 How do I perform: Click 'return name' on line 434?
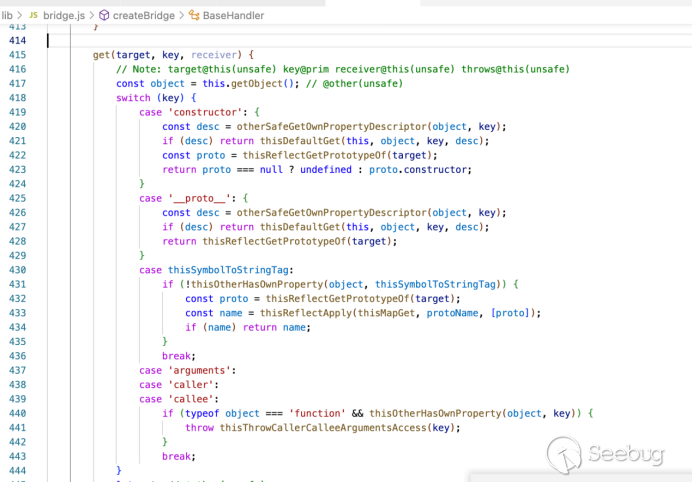pyautogui.click(x=274, y=328)
